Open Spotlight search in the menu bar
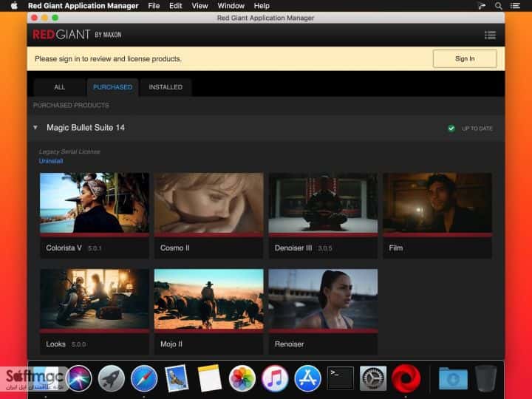 [x=499, y=6]
